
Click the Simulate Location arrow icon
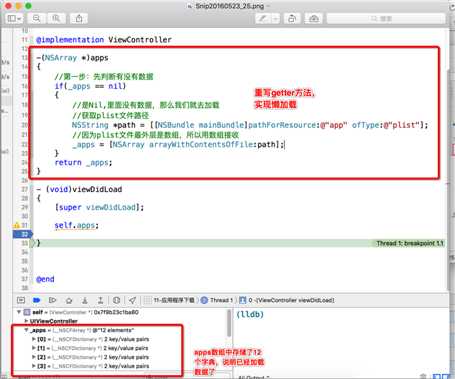132,300
